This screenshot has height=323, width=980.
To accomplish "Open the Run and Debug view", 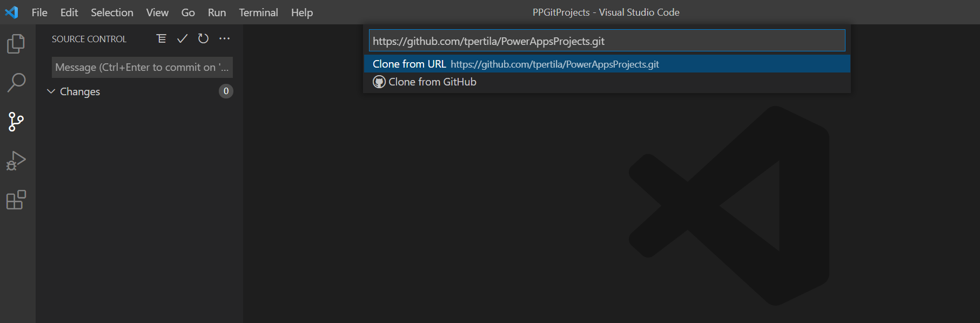I will tap(16, 161).
